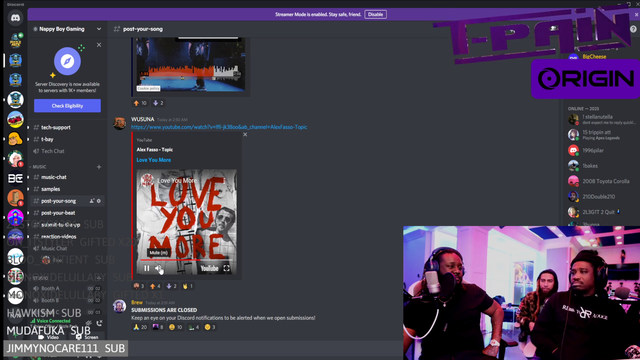Open the red car server icon
This screenshot has height=360, width=640.
click(16, 119)
